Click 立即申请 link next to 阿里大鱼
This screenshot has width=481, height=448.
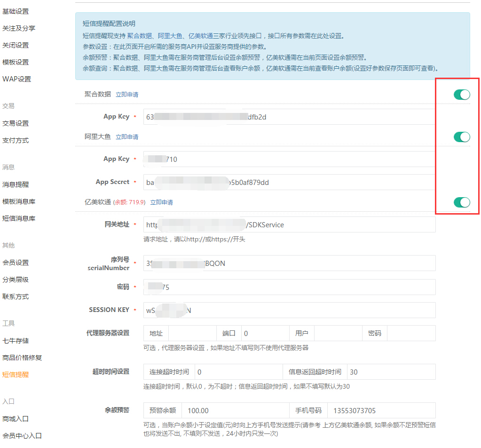click(127, 137)
